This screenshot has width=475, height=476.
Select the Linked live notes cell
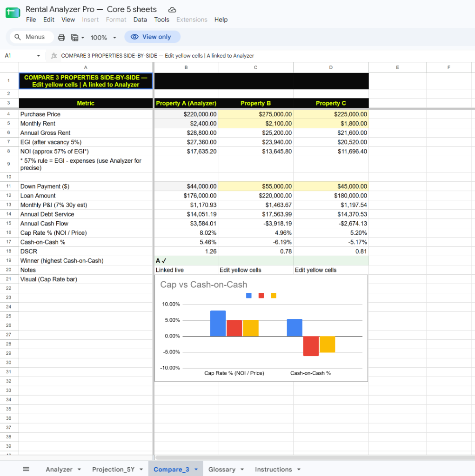[186, 270]
